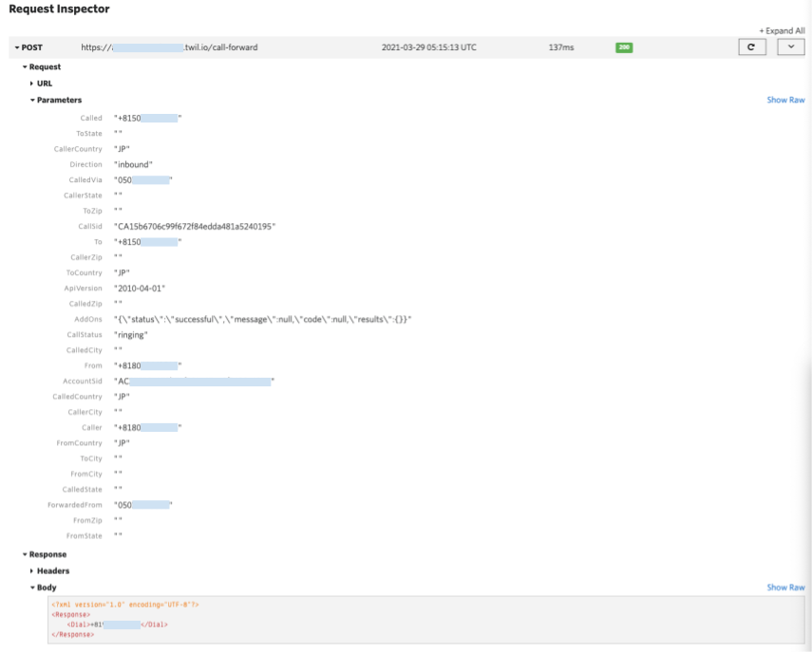Click the CalledVia parameter label
This screenshot has width=812, height=652.
tap(85, 180)
